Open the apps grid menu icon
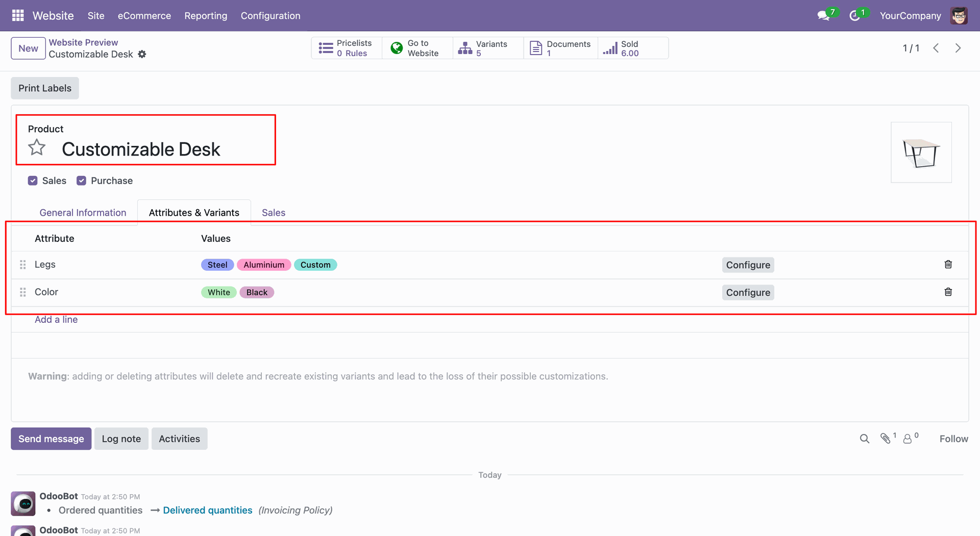 point(18,15)
